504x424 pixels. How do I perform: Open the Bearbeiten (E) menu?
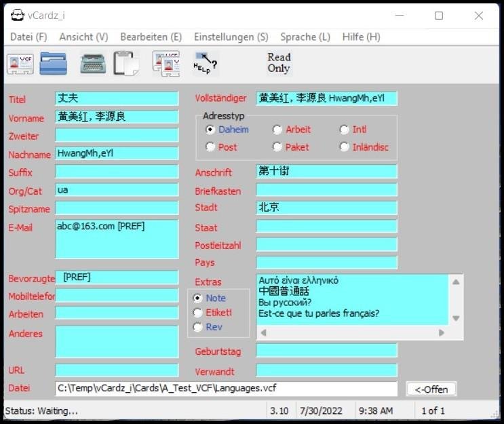point(151,37)
